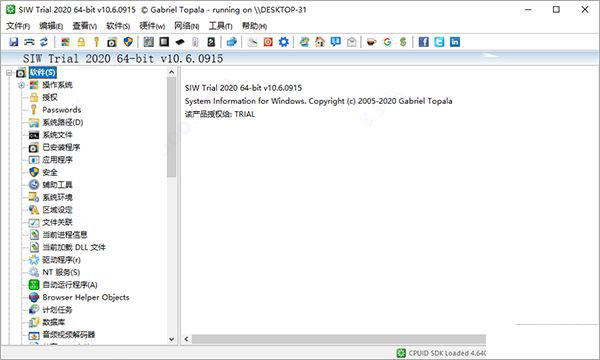Expand the 操作系统 tree node

pyautogui.click(x=22, y=85)
